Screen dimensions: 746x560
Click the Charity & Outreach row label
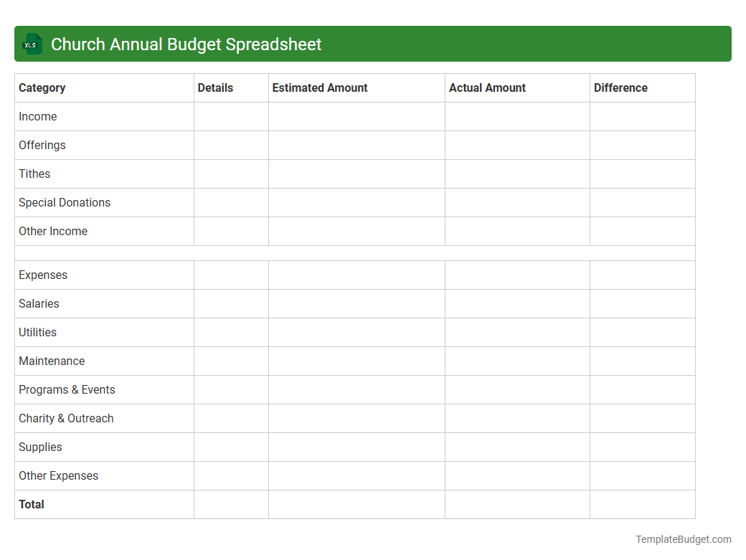(66, 418)
